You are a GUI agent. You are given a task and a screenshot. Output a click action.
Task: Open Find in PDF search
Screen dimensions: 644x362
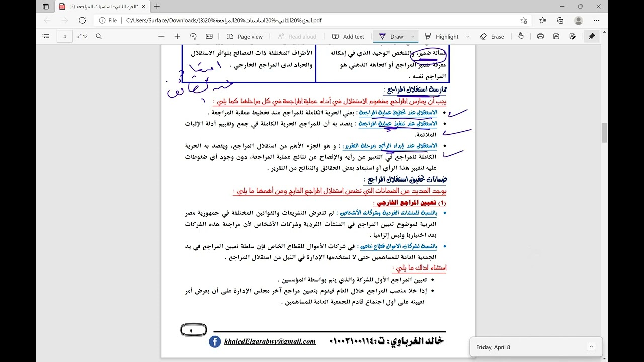coord(99,36)
